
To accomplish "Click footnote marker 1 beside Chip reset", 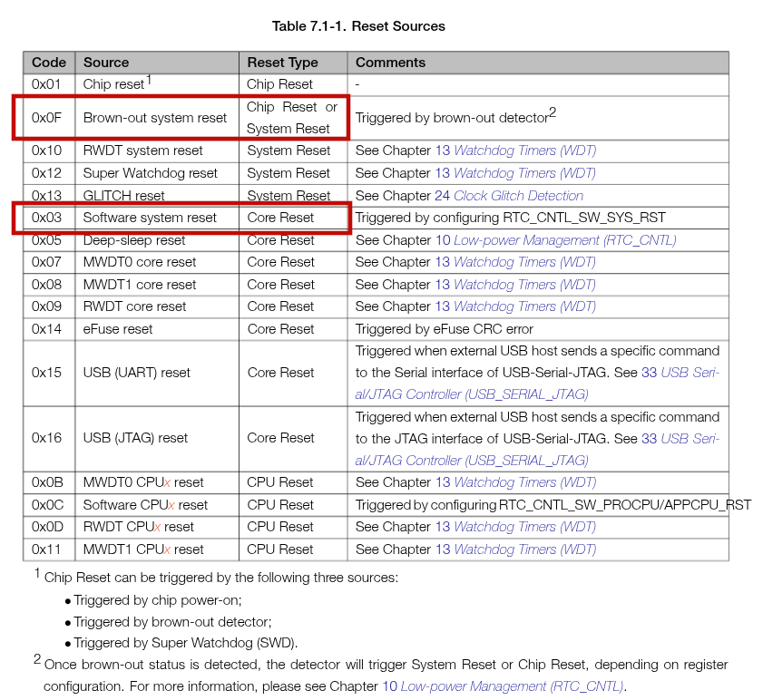I will point(149,80).
